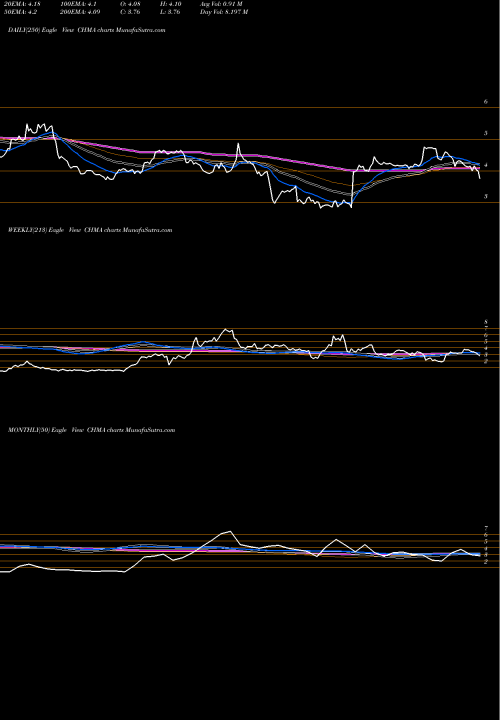500x720 pixels.
Task: Click the high price H value
Action: pyautogui.click(x=172, y=4)
